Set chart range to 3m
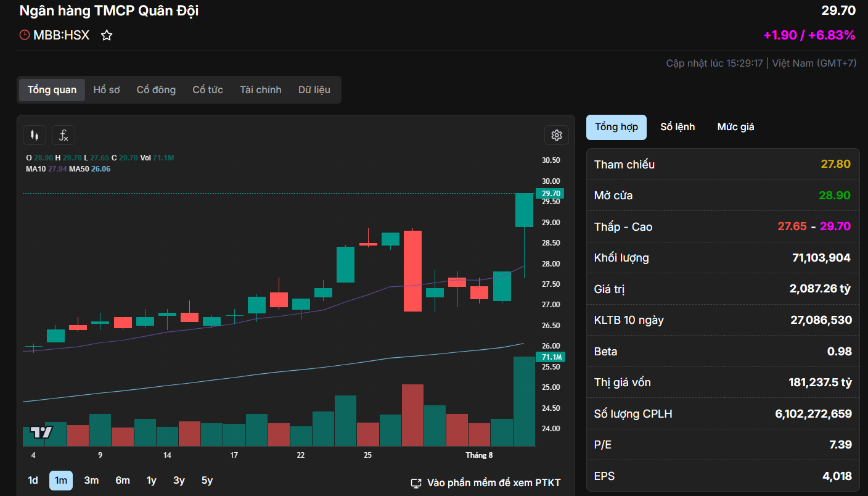This screenshot has width=868, height=496. (91, 481)
